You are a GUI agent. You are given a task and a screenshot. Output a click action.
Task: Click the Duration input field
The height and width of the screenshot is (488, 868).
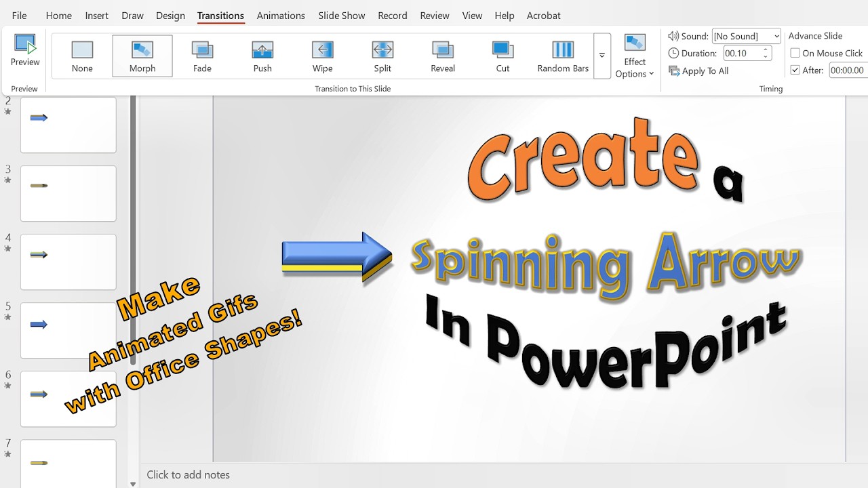click(x=742, y=53)
